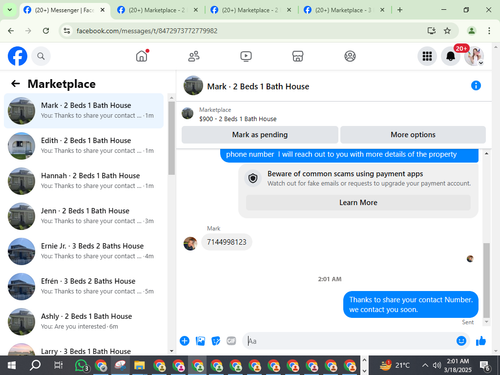
Task: Open the Groups icon in top navigation
Action: point(350,56)
